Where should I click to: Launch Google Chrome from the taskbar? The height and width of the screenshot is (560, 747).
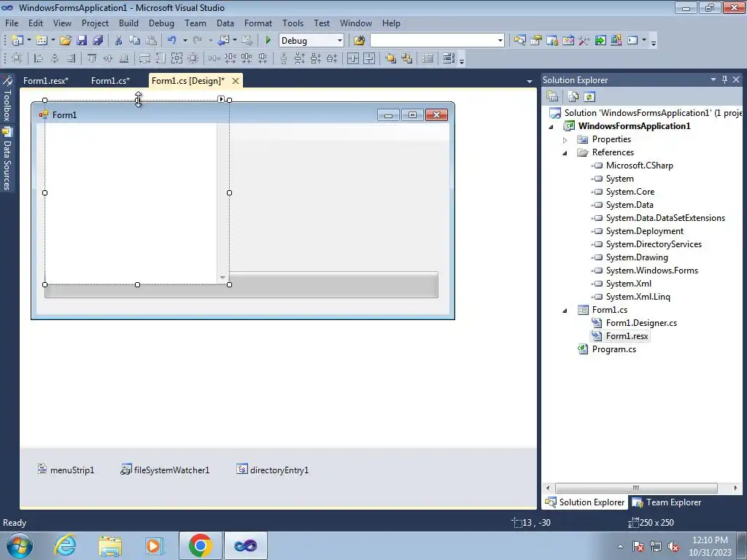(x=200, y=545)
